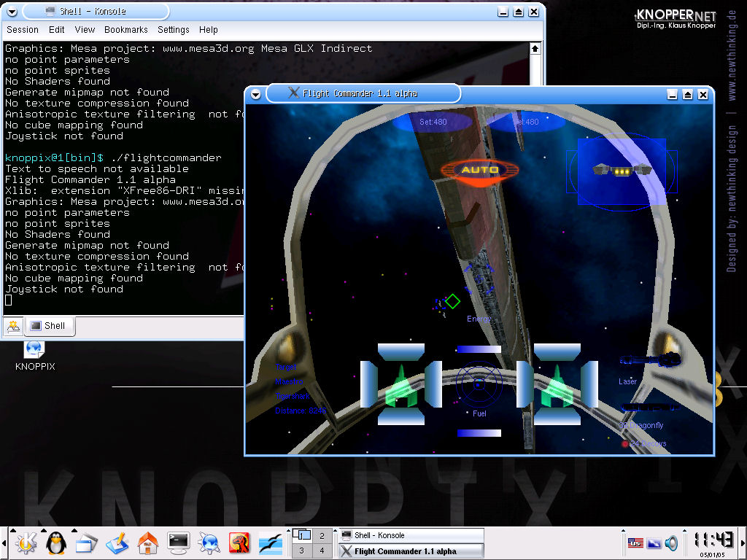Screen dimensions: 747x560
Task: Open the home folder icon in panel
Action: [147, 542]
